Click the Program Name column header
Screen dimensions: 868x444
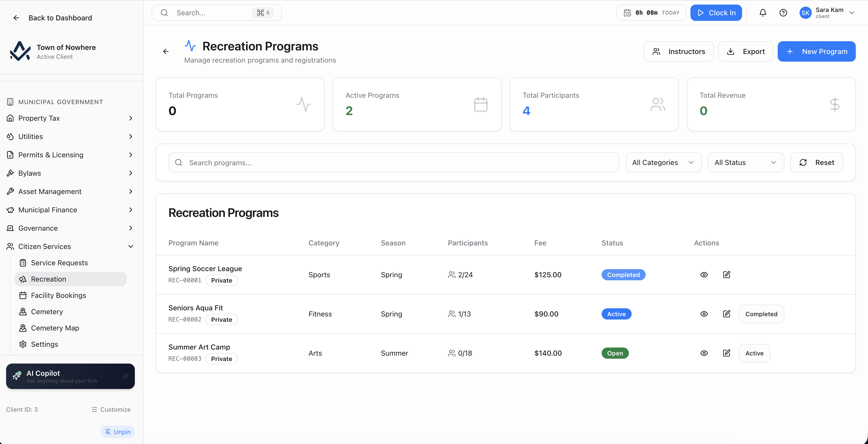coord(193,243)
